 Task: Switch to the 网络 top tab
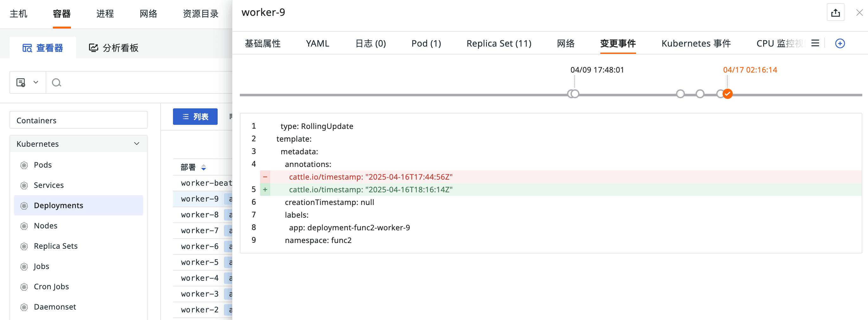point(149,14)
